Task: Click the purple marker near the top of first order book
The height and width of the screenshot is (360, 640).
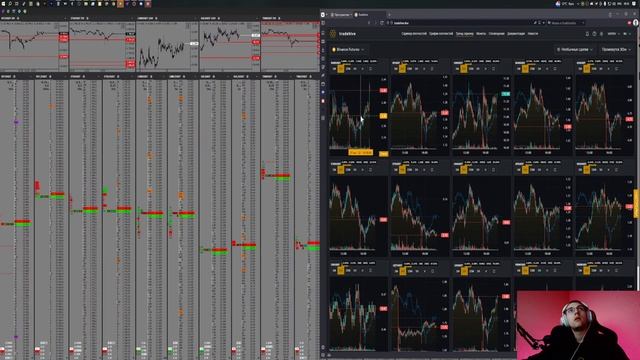Action: pos(16,122)
